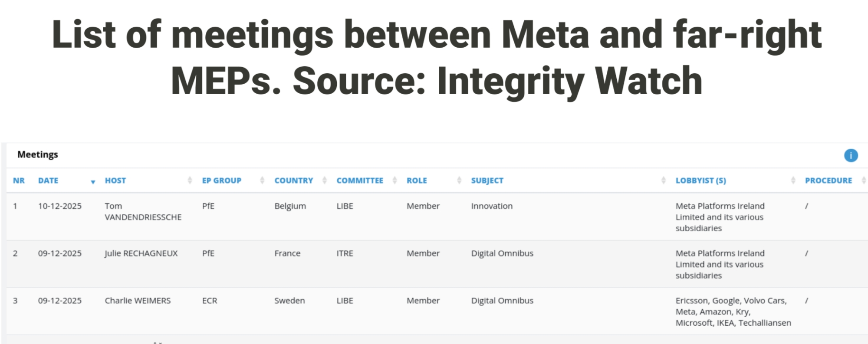This screenshot has height=344, width=868.
Task: Click sort arrows beside ROLE header
Action: click(x=459, y=180)
